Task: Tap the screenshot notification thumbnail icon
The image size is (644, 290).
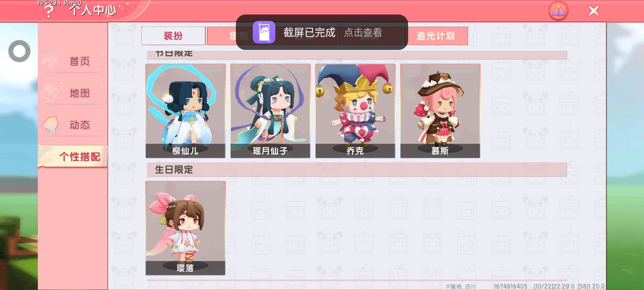Action: click(264, 32)
